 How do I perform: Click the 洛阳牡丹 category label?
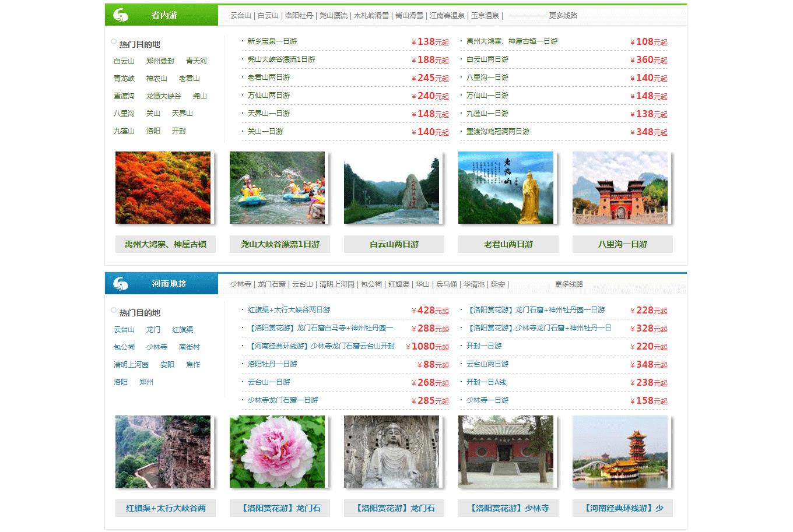pyautogui.click(x=300, y=15)
